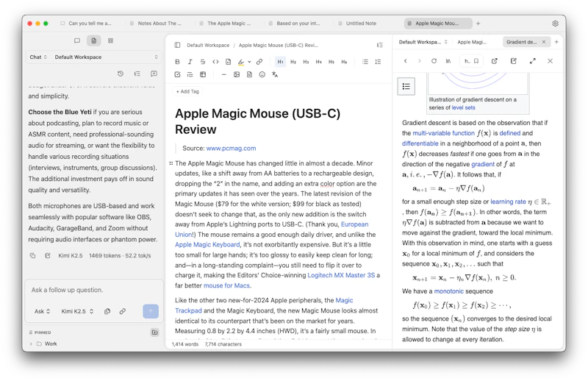Open app settings gear icon

point(556,24)
